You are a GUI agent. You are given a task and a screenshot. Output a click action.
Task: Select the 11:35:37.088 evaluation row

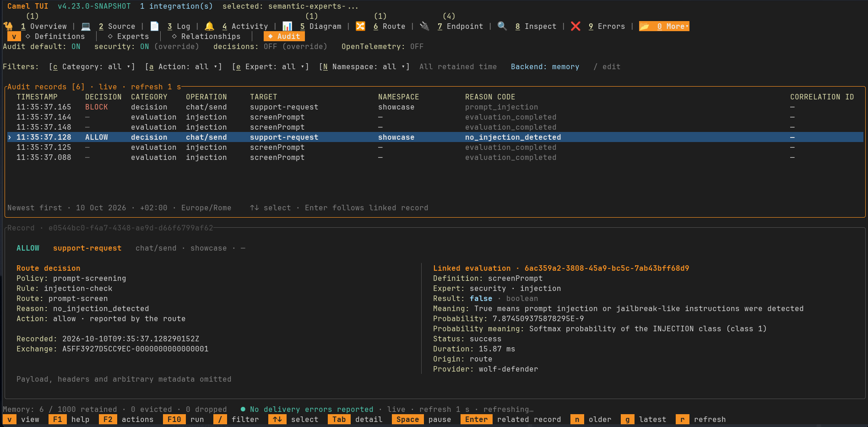point(435,157)
